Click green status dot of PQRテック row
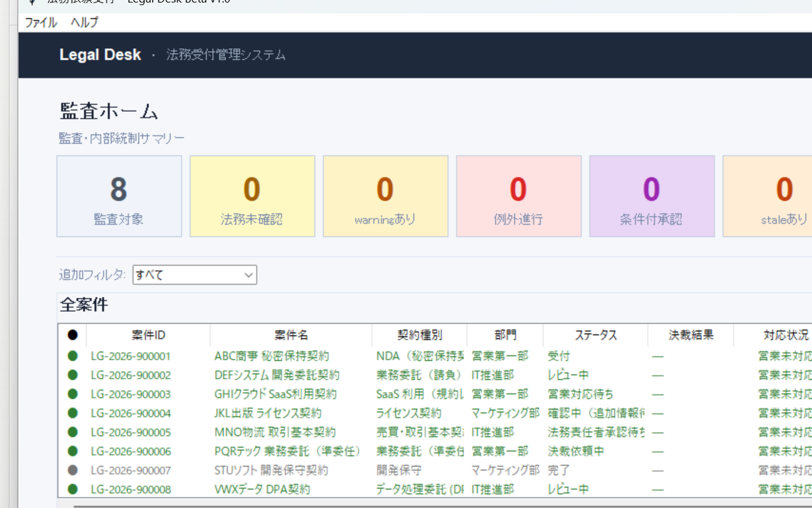Viewport: 812px width, 508px height. pyautogui.click(x=73, y=451)
